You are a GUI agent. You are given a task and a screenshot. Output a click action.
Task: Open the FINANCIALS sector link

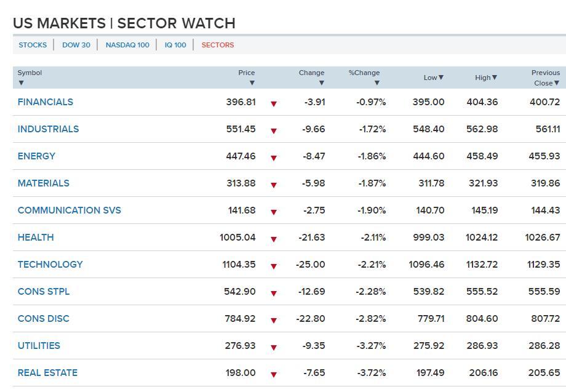46,102
